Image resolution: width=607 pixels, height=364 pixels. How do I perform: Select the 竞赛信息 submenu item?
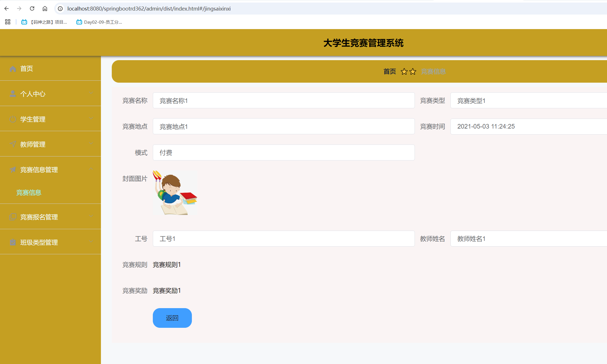(29, 193)
